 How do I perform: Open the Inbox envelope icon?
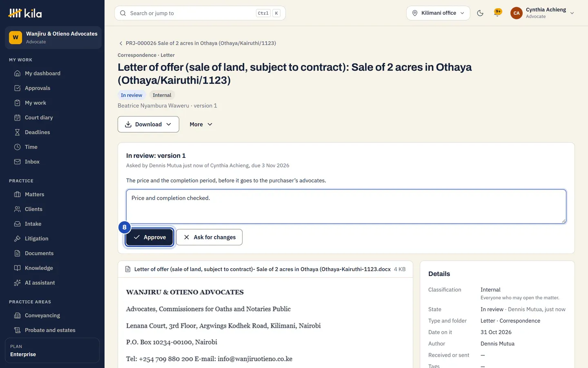(x=17, y=162)
